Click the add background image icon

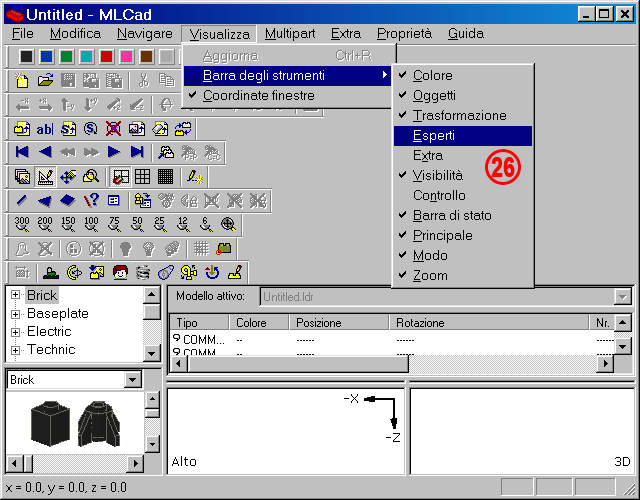tap(137, 129)
